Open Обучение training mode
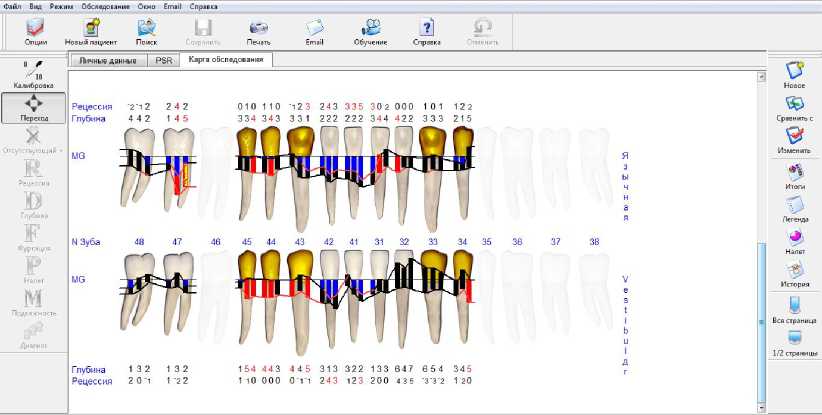 pyautogui.click(x=371, y=30)
